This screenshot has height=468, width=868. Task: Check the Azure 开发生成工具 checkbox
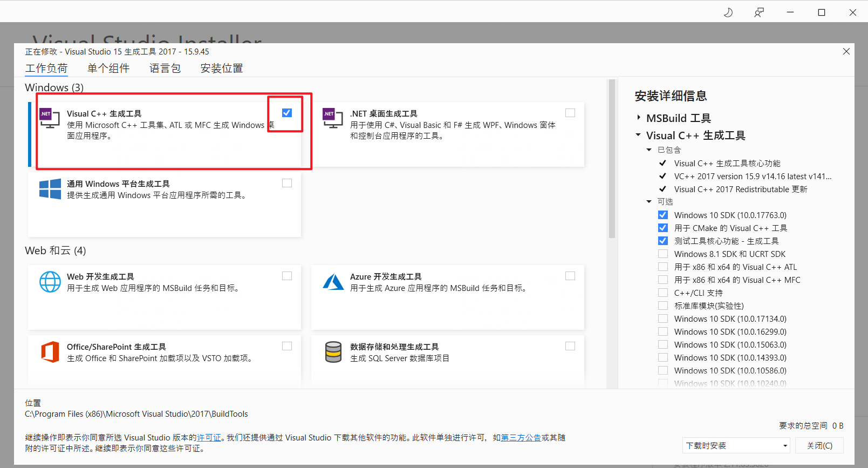click(570, 276)
